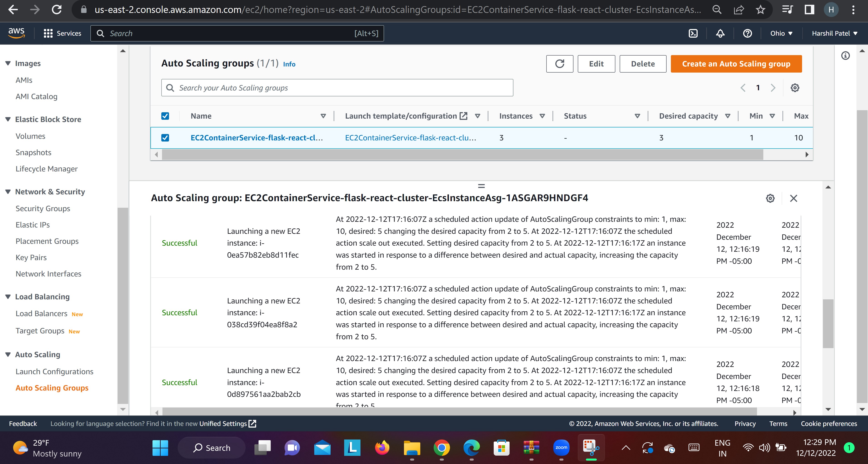
Task: Open the AWS help menu icon
Action: [x=747, y=33]
